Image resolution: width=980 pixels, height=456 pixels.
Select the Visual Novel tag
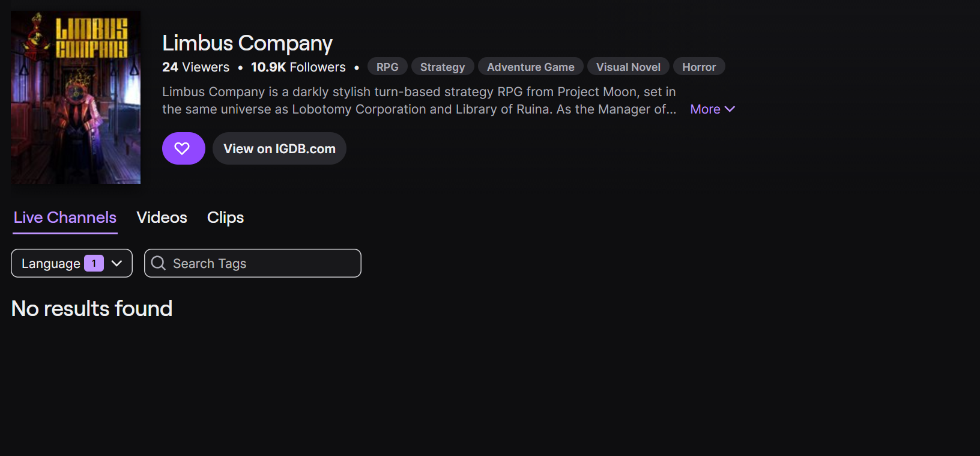pos(628,67)
